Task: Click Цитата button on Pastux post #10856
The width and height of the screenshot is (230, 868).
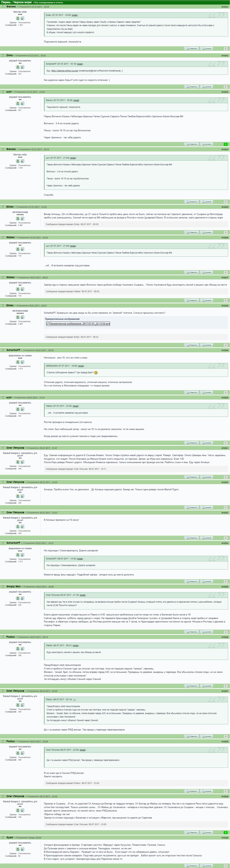Action: coord(206,686)
